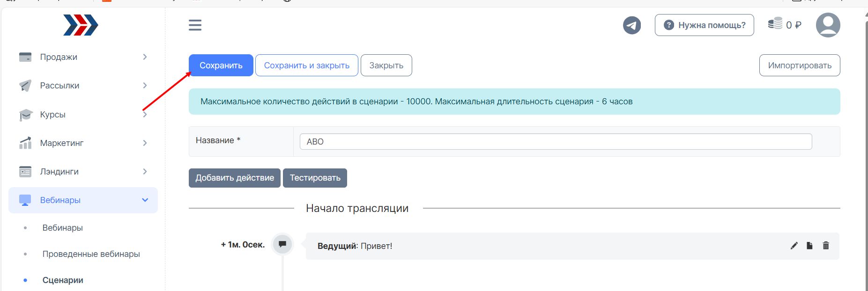
Task: Focus the Название input field
Action: click(555, 142)
